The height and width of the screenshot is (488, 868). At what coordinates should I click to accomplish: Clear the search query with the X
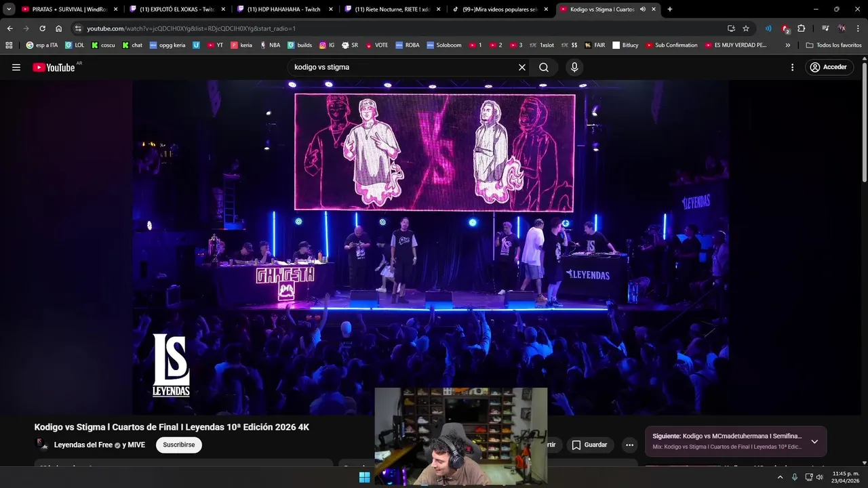point(522,67)
